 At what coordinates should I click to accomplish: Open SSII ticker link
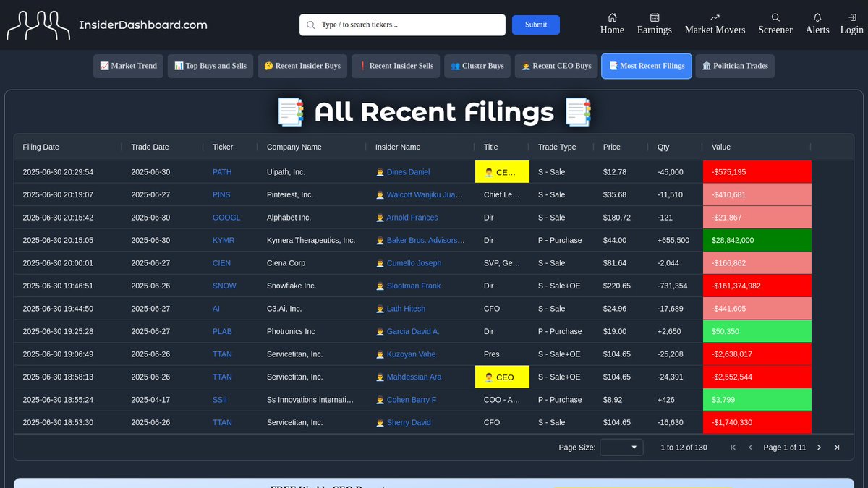click(221, 400)
